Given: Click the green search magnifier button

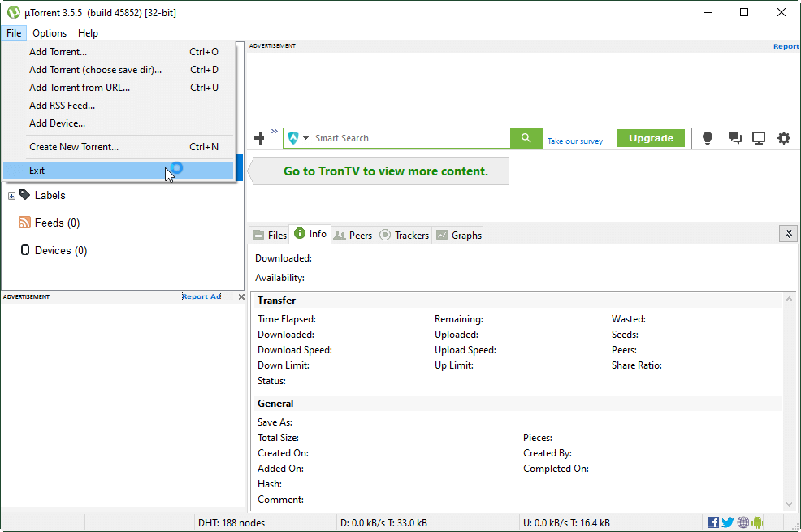Looking at the screenshot, I should pyautogui.click(x=526, y=138).
